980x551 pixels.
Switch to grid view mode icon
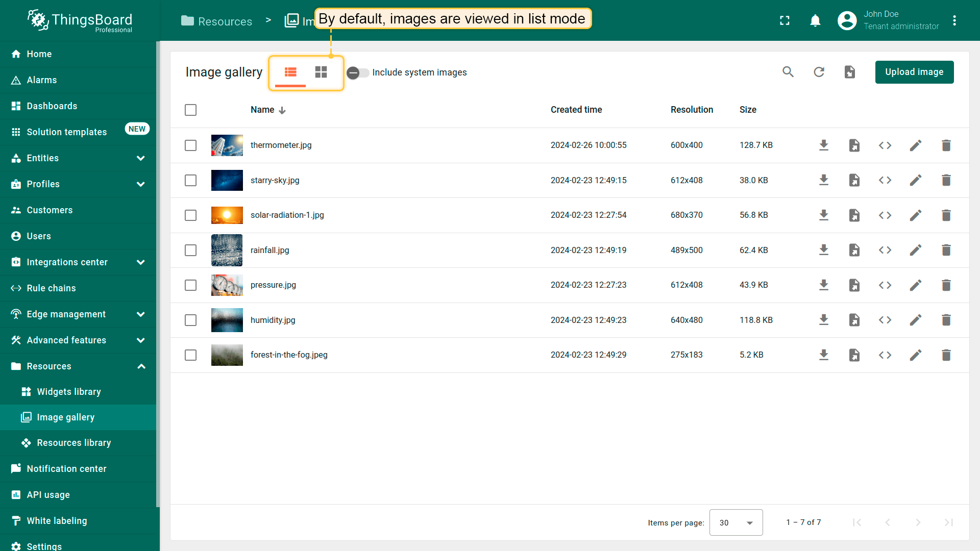tap(321, 72)
